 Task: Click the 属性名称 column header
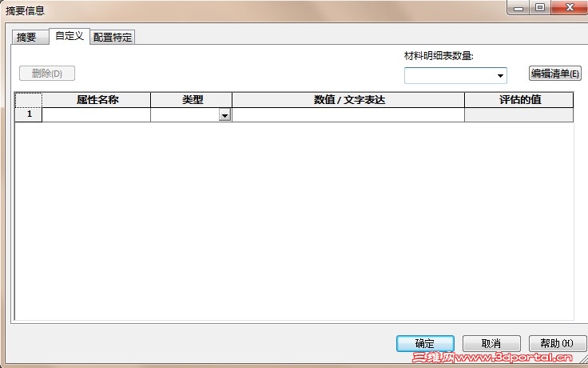click(96, 100)
